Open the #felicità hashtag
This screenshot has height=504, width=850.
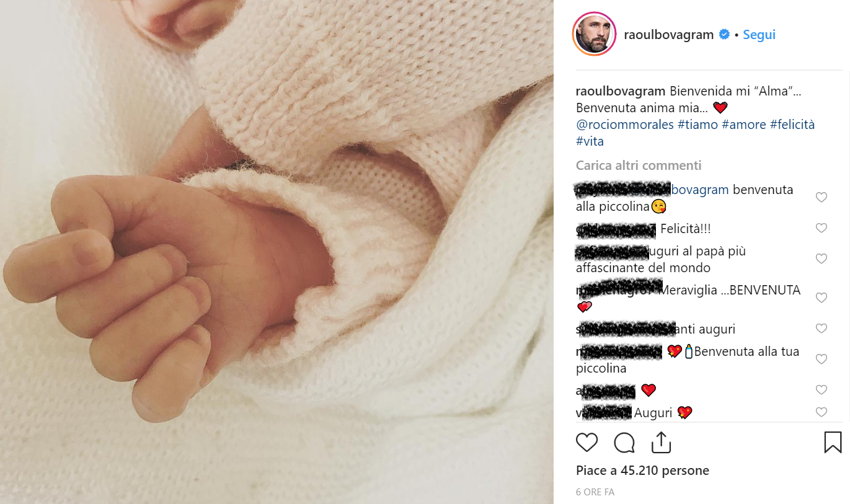click(792, 125)
